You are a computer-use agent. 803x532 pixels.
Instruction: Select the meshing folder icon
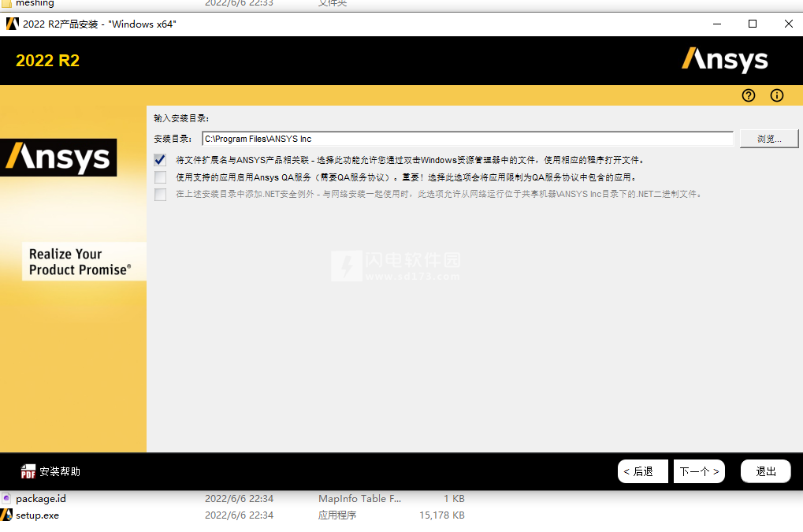click(7, 3)
